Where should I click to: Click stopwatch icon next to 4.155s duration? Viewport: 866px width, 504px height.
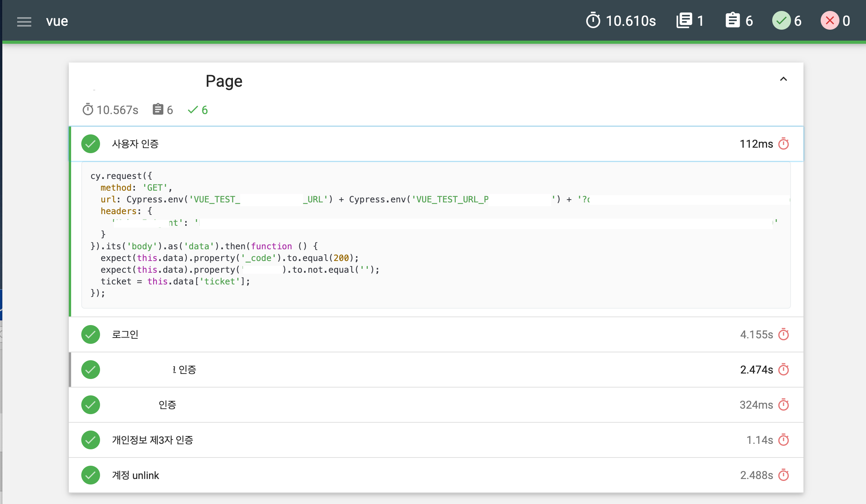pyautogui.click(x=783, y=334)
